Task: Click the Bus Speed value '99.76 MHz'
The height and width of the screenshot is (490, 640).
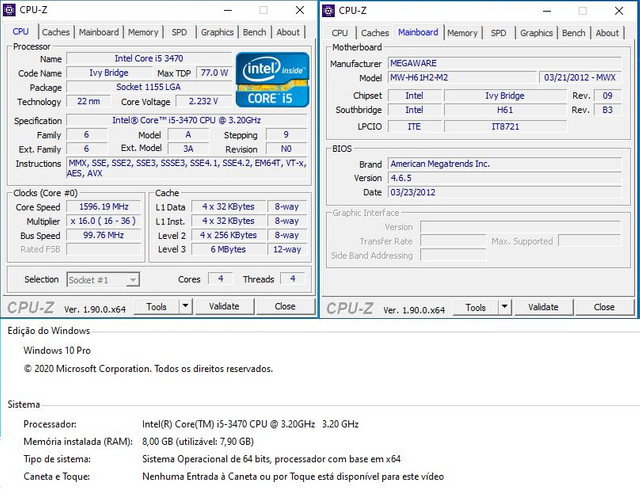Action: tap(104, 235)
